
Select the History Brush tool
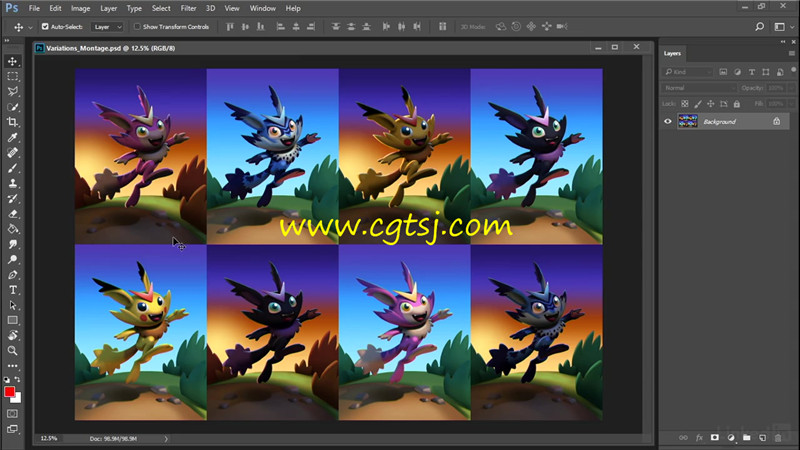[x=12, y=198]
